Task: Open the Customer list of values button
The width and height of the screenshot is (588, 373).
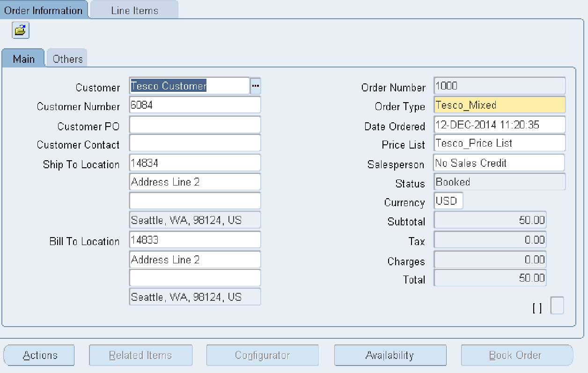Action: tap(256, 86)
